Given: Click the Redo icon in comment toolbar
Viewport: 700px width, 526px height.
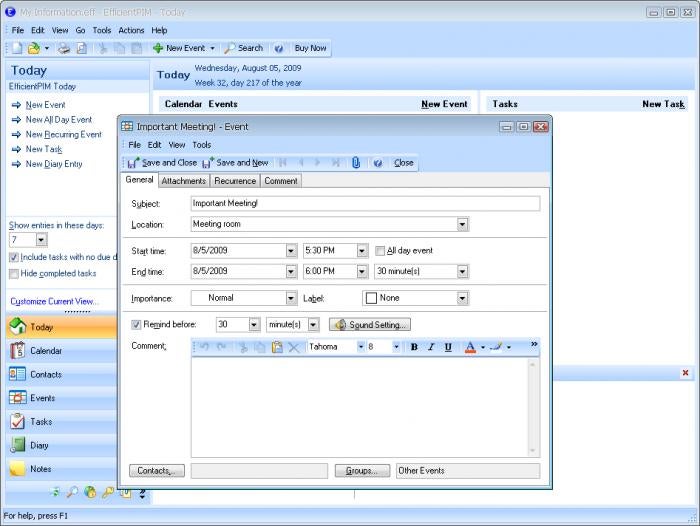Looking at the screenshot, I should click(221, 347).
